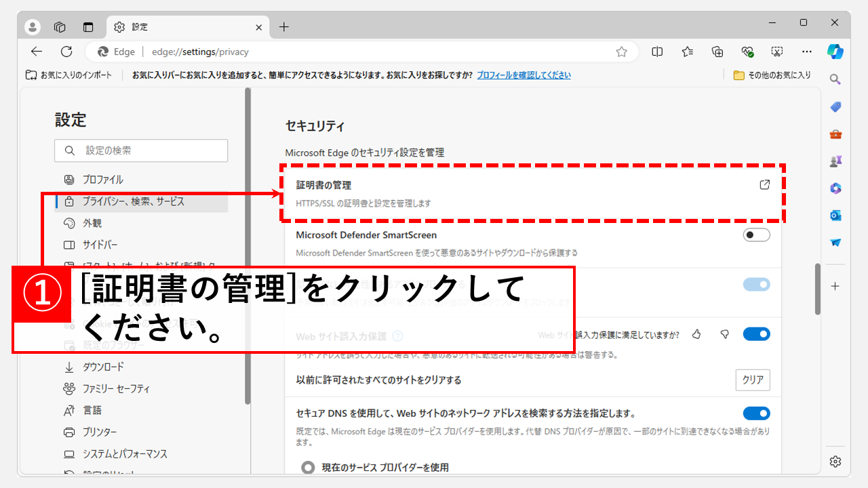Open 証明書の管理 external link
This screenshot has height=488, width=868.
pos(765,184)
